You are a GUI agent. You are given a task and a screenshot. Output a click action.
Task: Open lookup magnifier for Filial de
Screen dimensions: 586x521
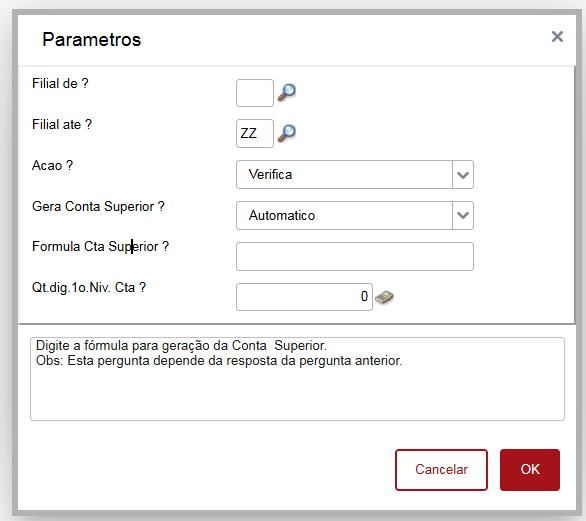[287, 92]
